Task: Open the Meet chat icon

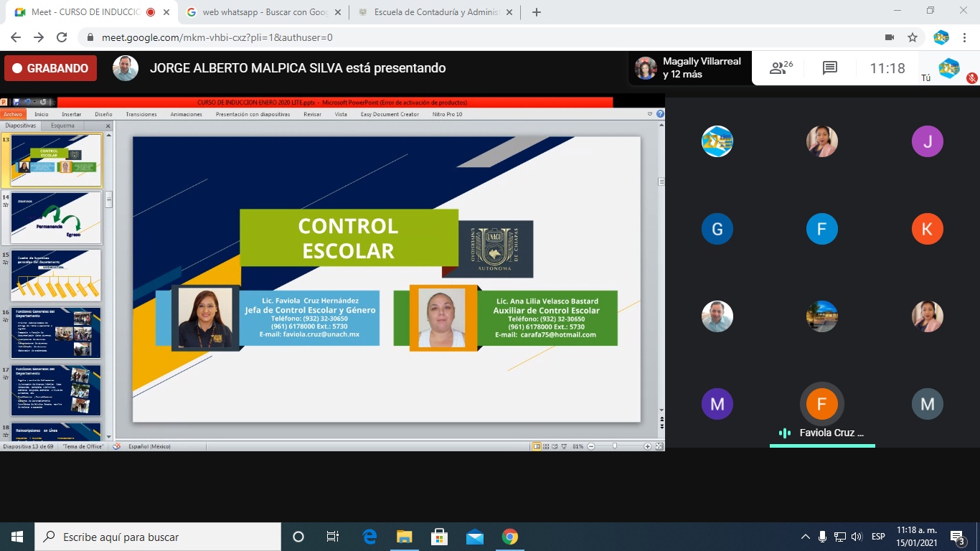Action: 830,68
